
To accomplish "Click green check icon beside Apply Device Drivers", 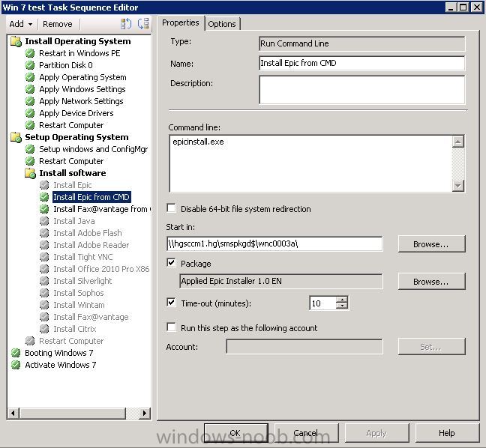I will pyautogui.click(x=30, y=113).
